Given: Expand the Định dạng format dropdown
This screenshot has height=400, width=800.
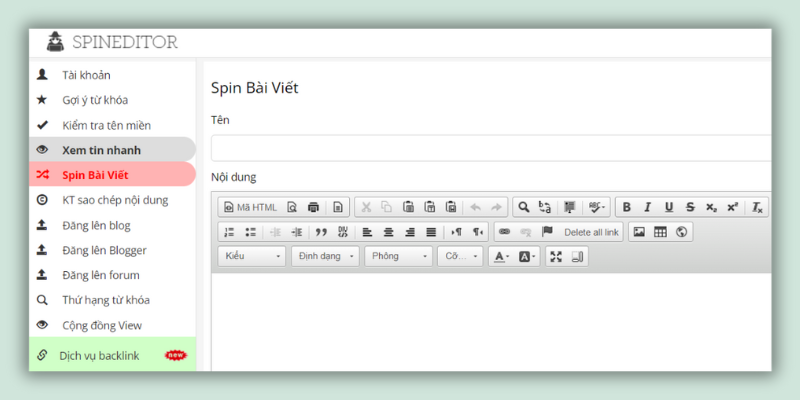Looking at the screenshot, I should point(325,256).
